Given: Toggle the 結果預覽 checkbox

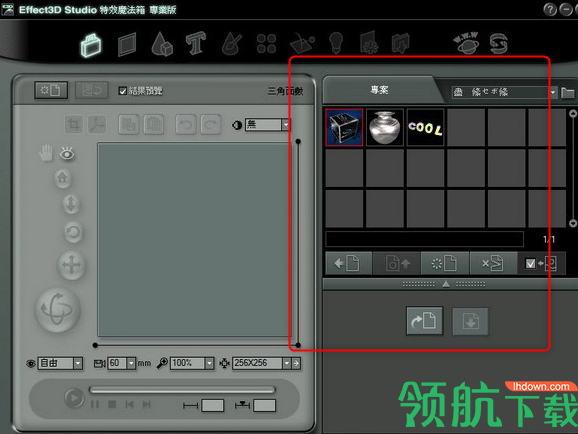Looking at the screenshot, I should pos(122,91).
